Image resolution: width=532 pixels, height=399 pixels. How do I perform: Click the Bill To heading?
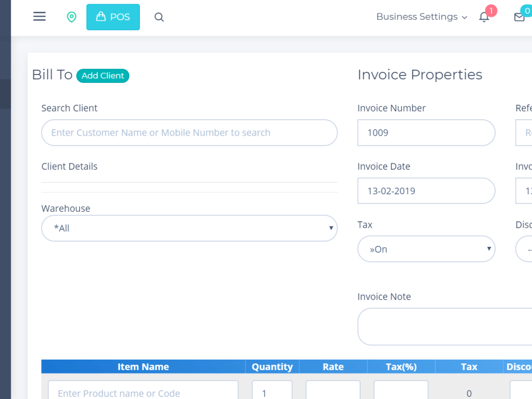(x=52, y=74)
